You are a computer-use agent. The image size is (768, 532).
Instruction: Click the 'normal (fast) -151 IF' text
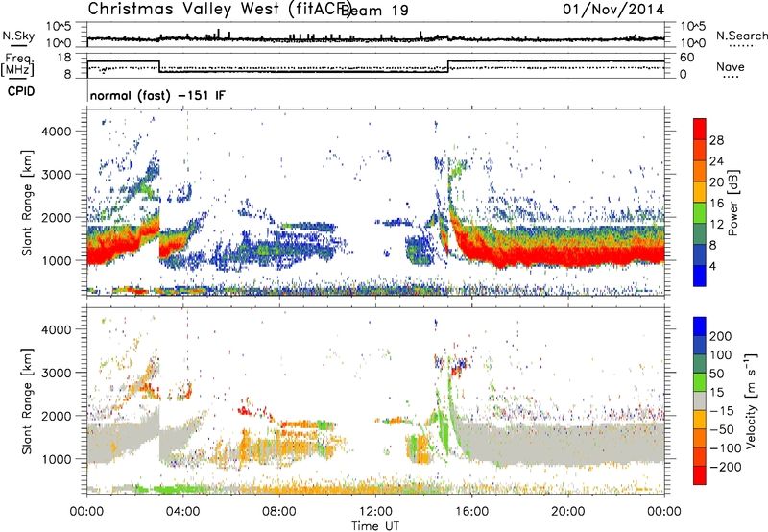click(157, 95)
